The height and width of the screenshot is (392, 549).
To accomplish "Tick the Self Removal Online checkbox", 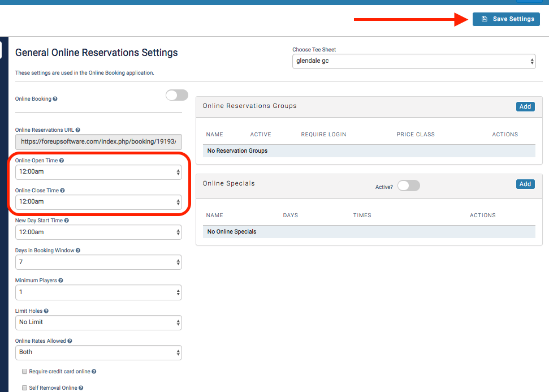I will [x=24, y=388].
